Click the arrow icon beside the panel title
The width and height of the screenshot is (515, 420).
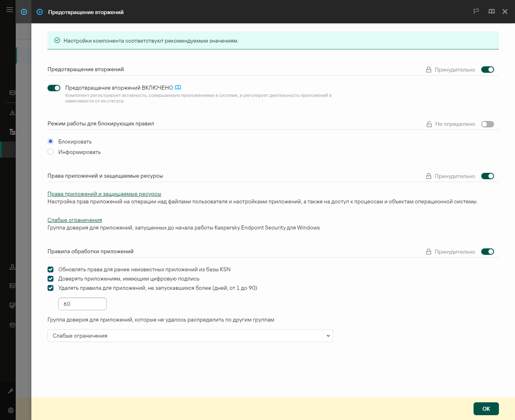(x=39, y=12)
